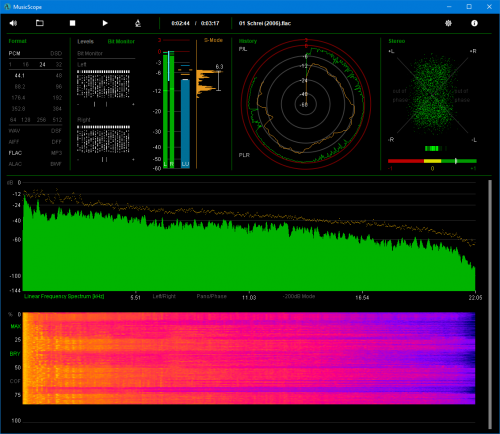The width and height of the screenshot is (500, 434).
Task: Click the Stereo panel heading
Action: 397,41
